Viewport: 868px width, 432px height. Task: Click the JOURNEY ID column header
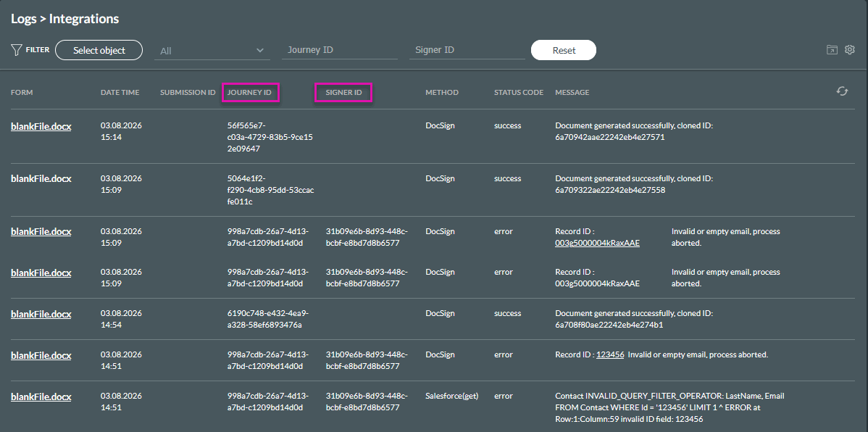tap(250, 93)
